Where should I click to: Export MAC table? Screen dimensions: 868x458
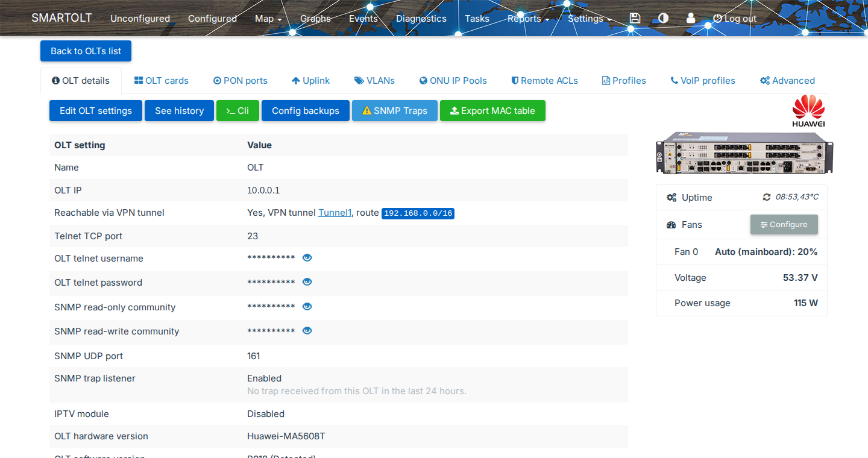pos(492,111)
